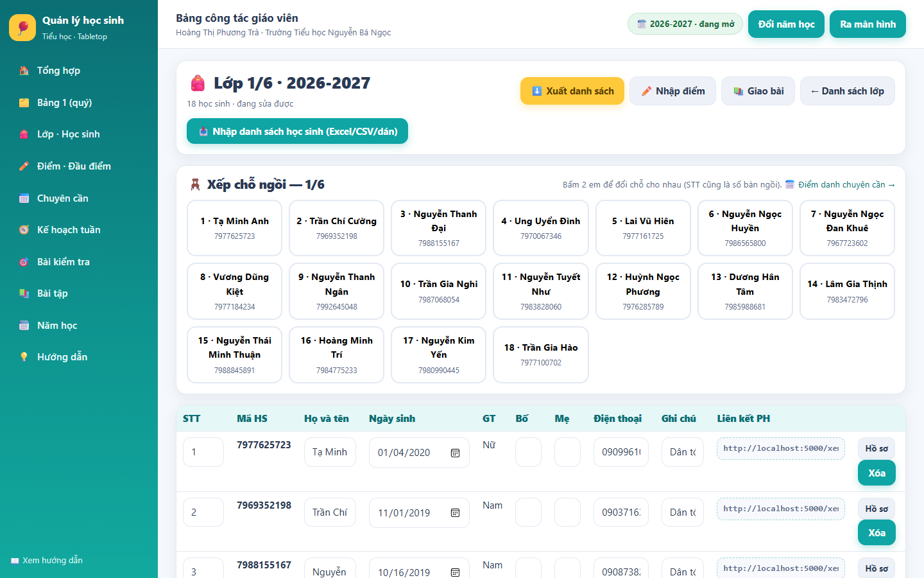Screen dimensions: 924x578
Task: Follow the Điểm danh chuyên cần link
Action: [x=846, y=185]
